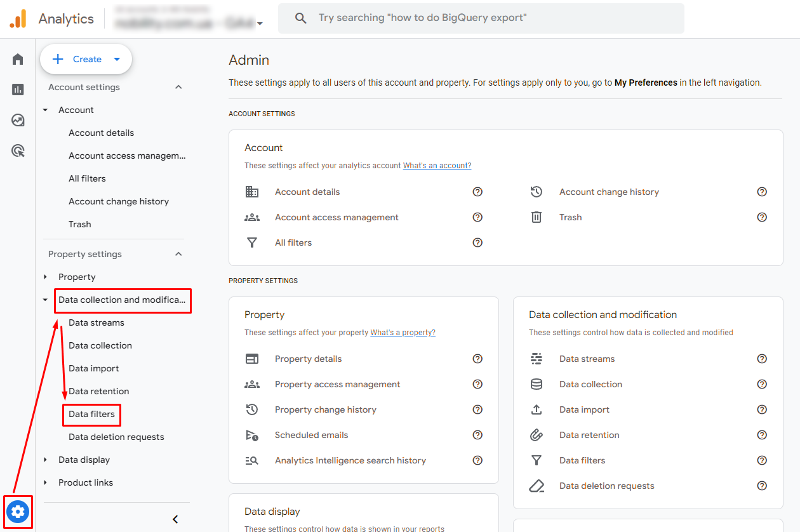The width and height of the screenshot is (800, 532).
Task: Expand the Data display tree node
Action: [x=46, y=460]
